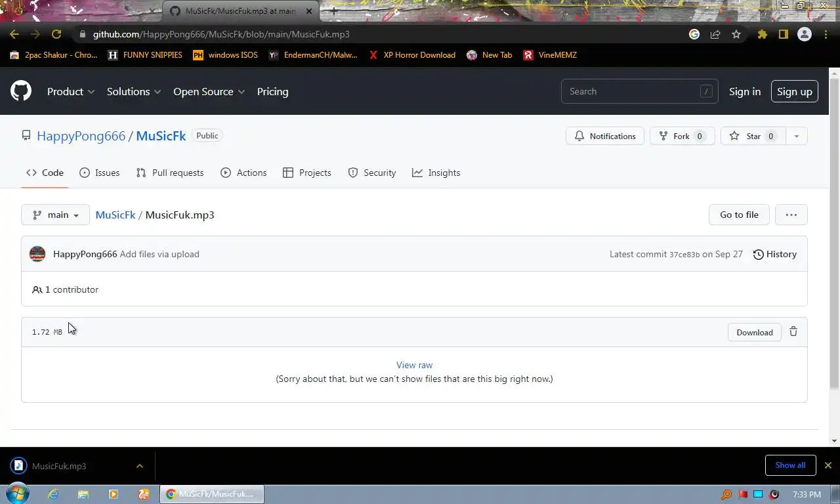Open MuSicFk repository title link

161,136
